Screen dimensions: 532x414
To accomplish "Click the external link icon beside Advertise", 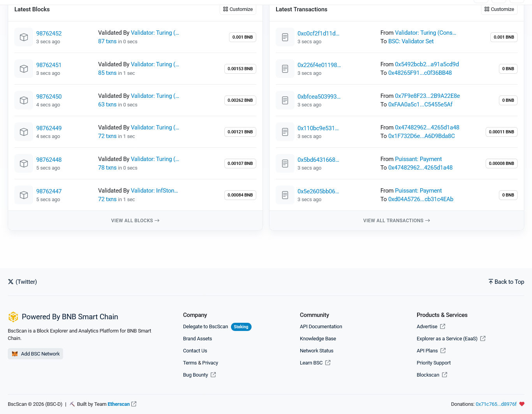I will [x=442, y=327].
